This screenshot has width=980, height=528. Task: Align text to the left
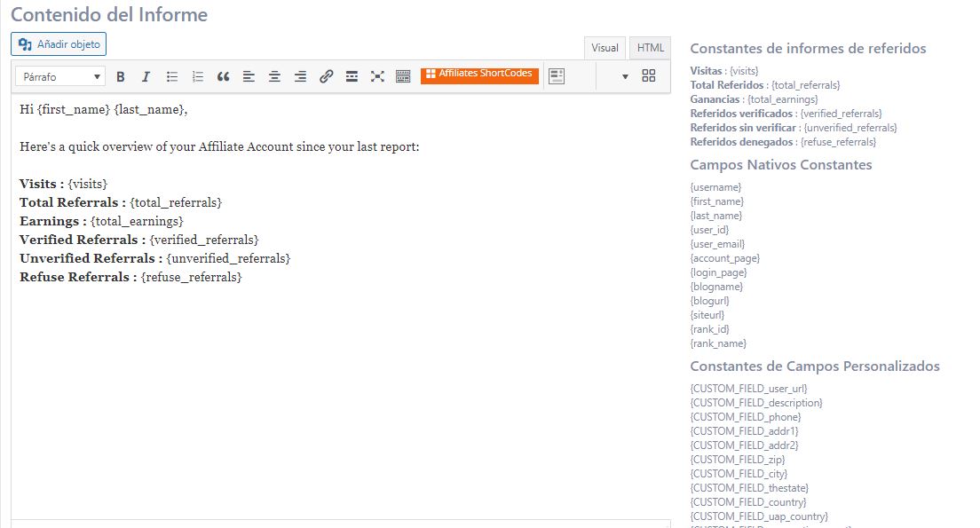(249, 77)
